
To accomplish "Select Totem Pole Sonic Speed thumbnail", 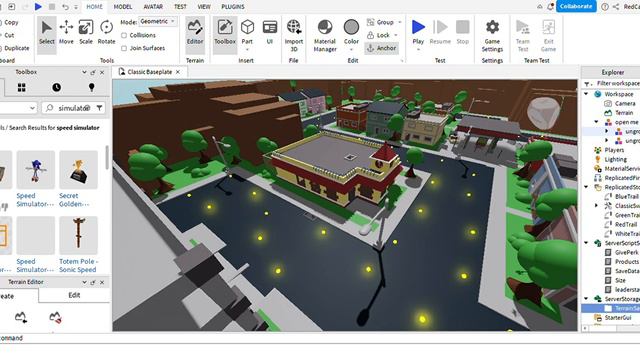I will pyautogui.click(x=78, y=235).
